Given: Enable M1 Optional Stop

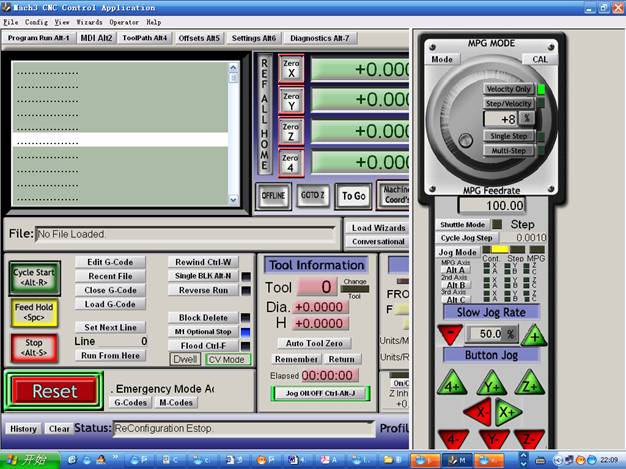Looking at the screenshot, I should pos(203,331).
